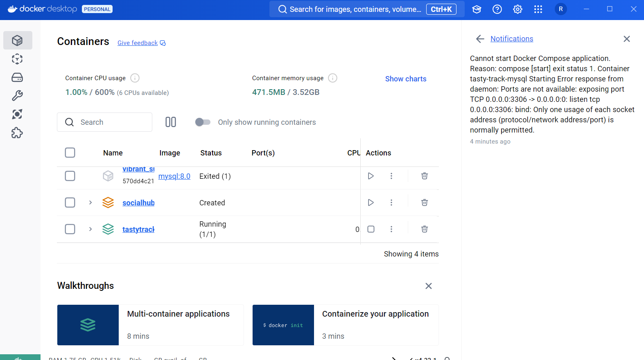Screen dimensions: 644x360
Task: Open the Learning center icon
Action: tap(477, 9)
